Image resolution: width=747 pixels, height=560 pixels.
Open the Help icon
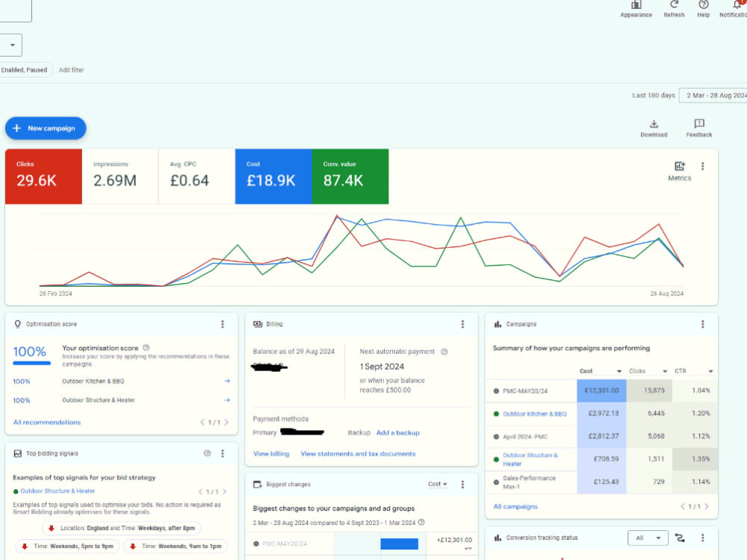click(703, 4)
